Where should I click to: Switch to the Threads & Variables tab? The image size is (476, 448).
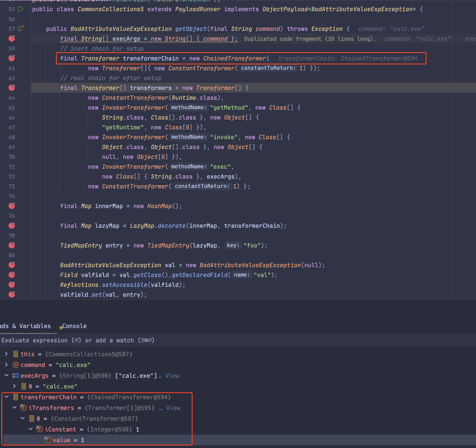(25, 326)
